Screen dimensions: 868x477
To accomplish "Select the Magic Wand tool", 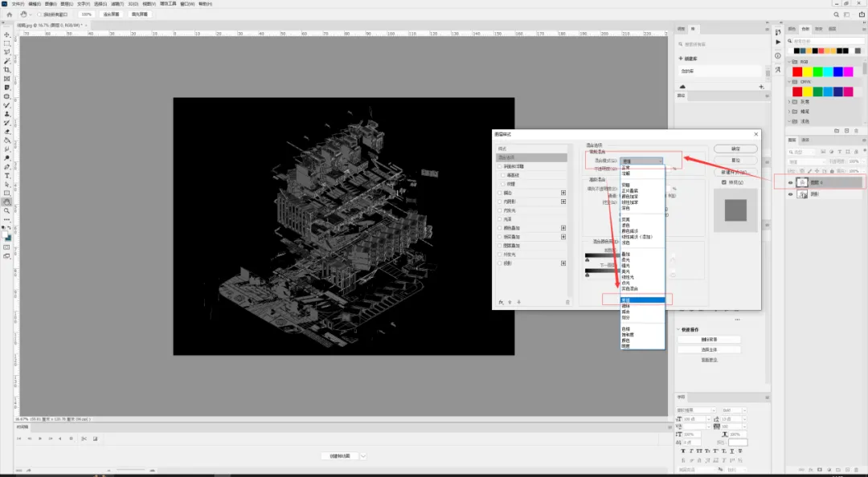I will (6, 61).
